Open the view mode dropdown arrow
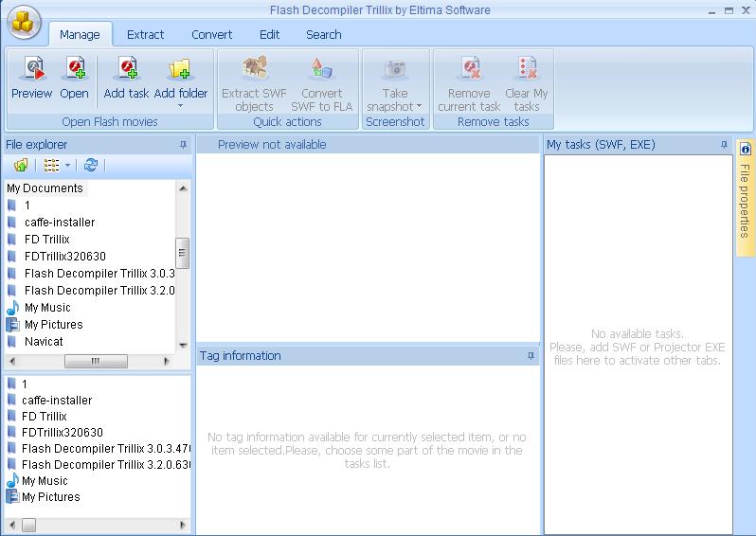This screenshot has height=536, width=756. tap(67, 166)
